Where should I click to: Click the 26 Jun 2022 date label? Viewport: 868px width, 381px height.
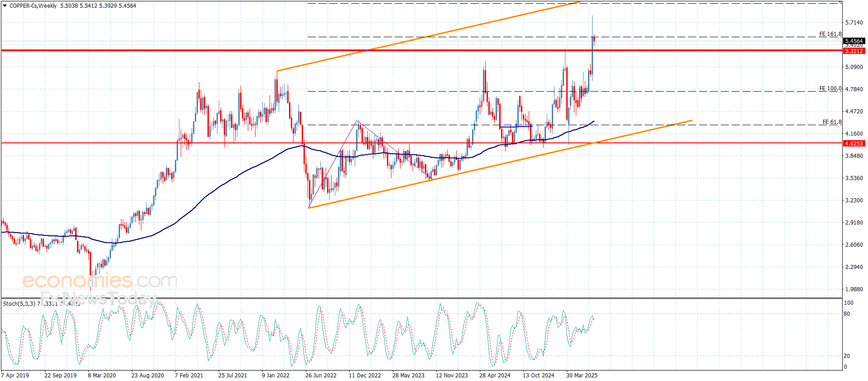click(321, 375)
